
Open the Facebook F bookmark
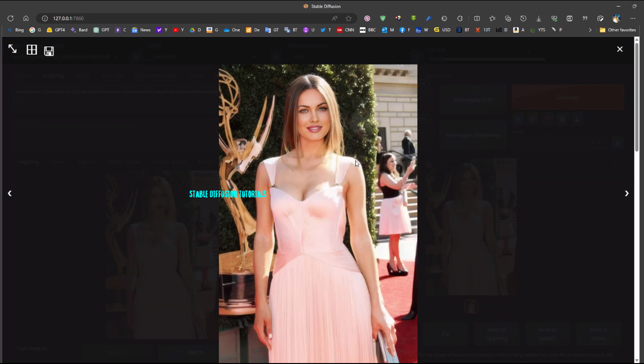[x=405, y=30]
